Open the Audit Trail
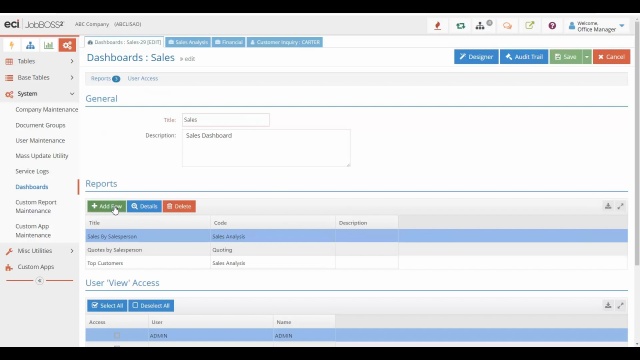Image resolution: width=640 pixels, height=360 pixels. tap(524, 57)
